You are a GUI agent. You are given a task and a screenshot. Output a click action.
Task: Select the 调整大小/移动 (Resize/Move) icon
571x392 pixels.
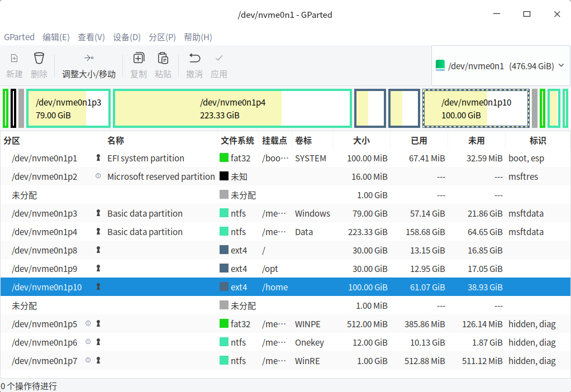click(x=88, y=58)
